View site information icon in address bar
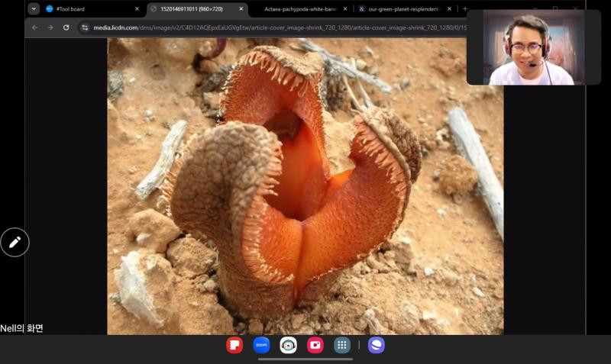The width and height of the screenshot is (611, 364). [x=85, y=27]
